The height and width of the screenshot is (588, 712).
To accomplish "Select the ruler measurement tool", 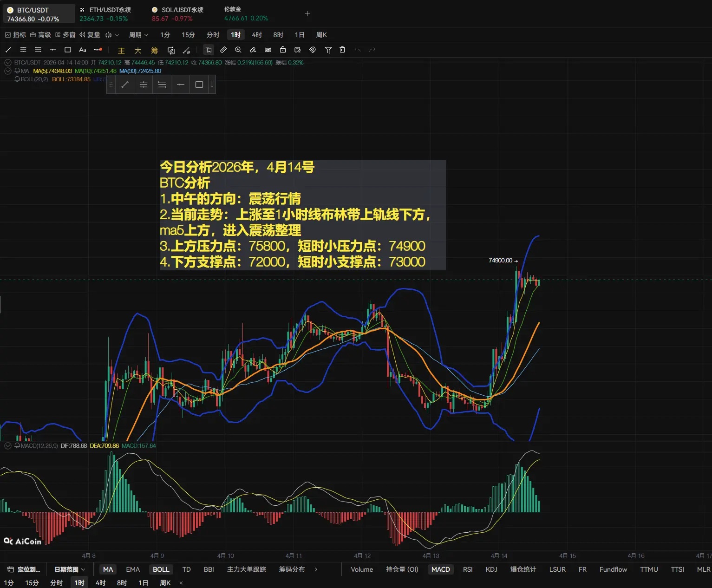I will pos(223,50).
